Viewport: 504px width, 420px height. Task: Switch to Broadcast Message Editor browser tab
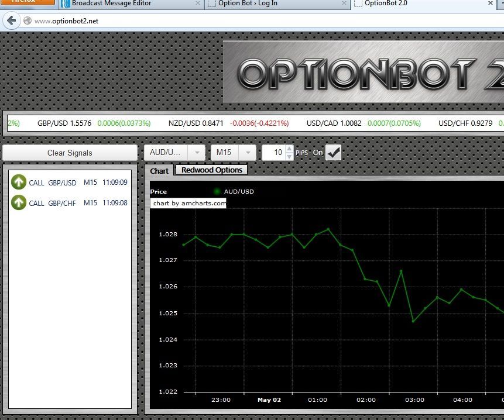(x=111, y=3)
